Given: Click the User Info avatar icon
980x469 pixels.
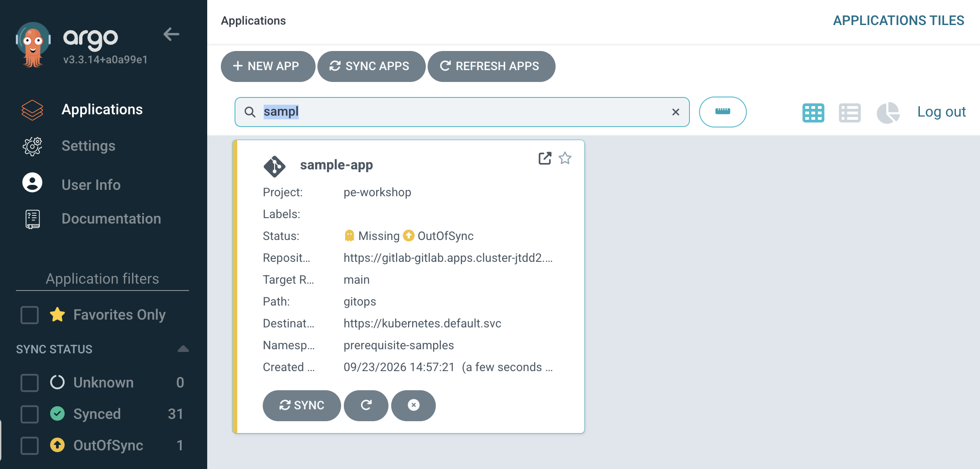Looking at the screenshot, I should [x=32, y=183].
